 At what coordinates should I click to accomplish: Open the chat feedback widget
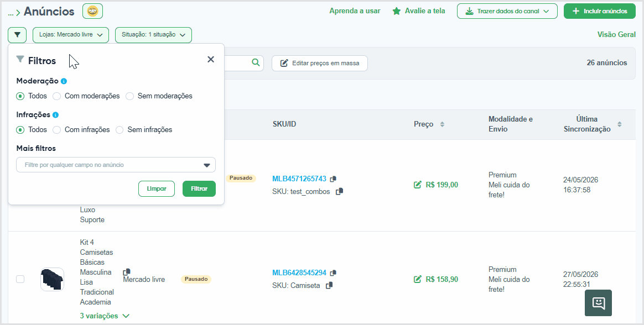coord(598,303)
